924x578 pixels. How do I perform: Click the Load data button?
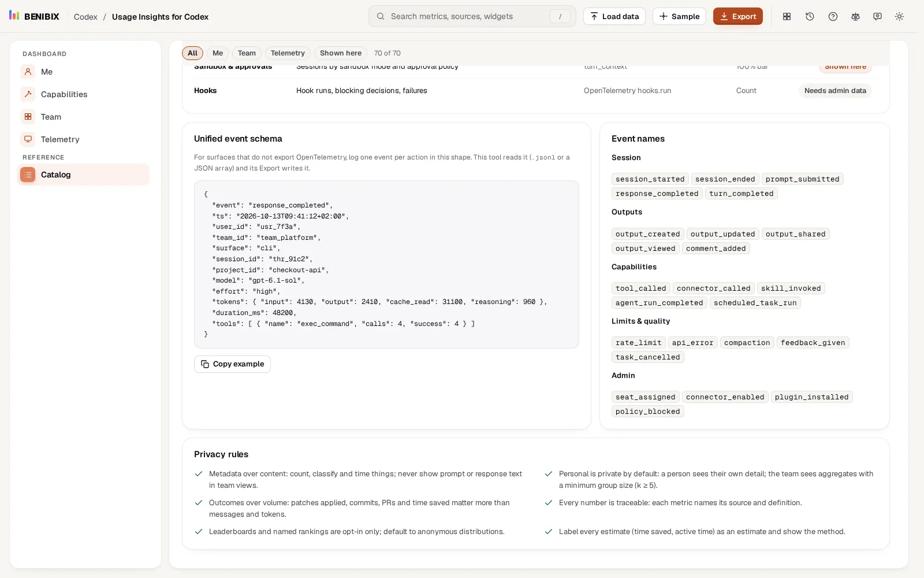click(x=614, y=16)
